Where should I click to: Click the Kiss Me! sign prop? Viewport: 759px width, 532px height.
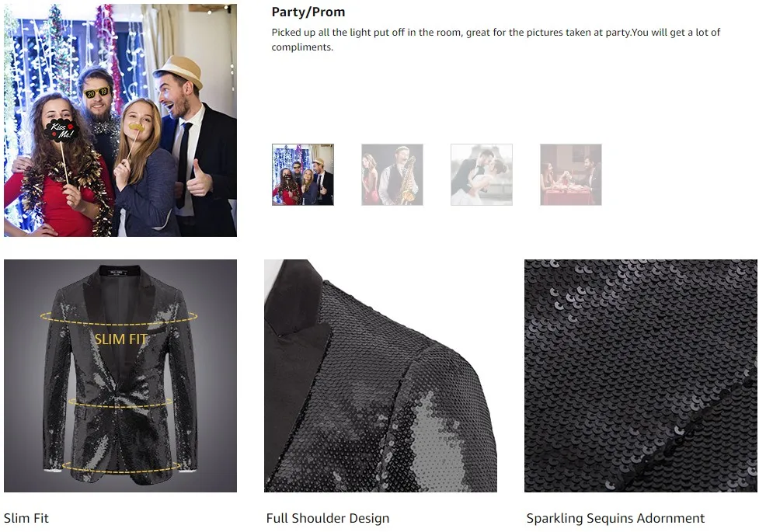pos(62,130)
